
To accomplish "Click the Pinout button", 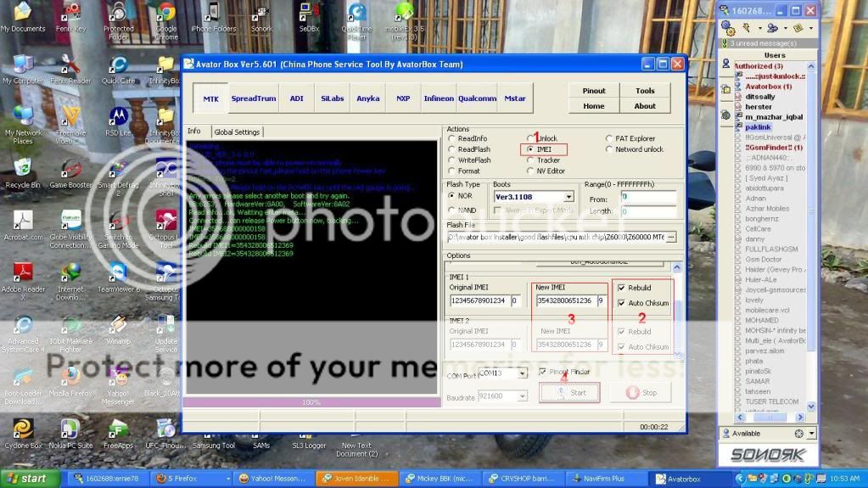I will (x=594, y=91).
